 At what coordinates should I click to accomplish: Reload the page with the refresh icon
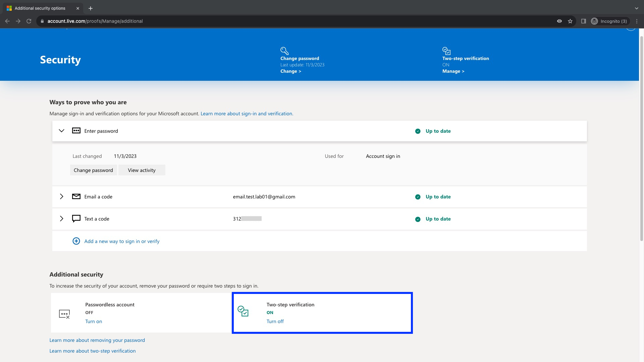click(x=29, y=21)
